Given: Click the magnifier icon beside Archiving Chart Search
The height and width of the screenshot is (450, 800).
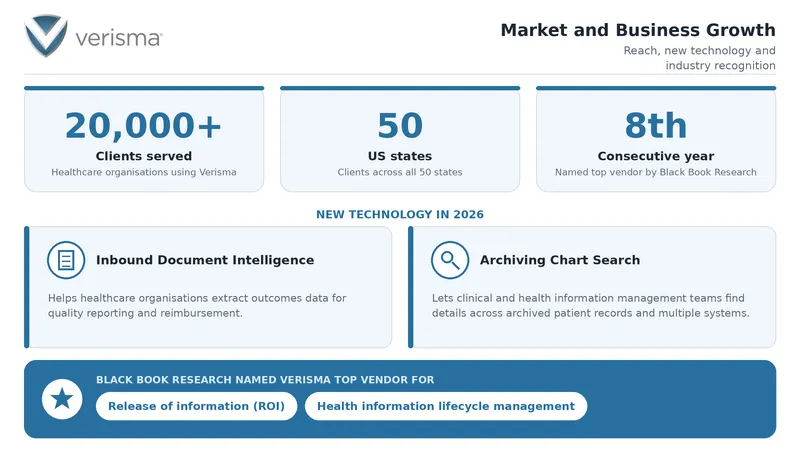Looking at the screenshot, I should [x=450, y=260].
